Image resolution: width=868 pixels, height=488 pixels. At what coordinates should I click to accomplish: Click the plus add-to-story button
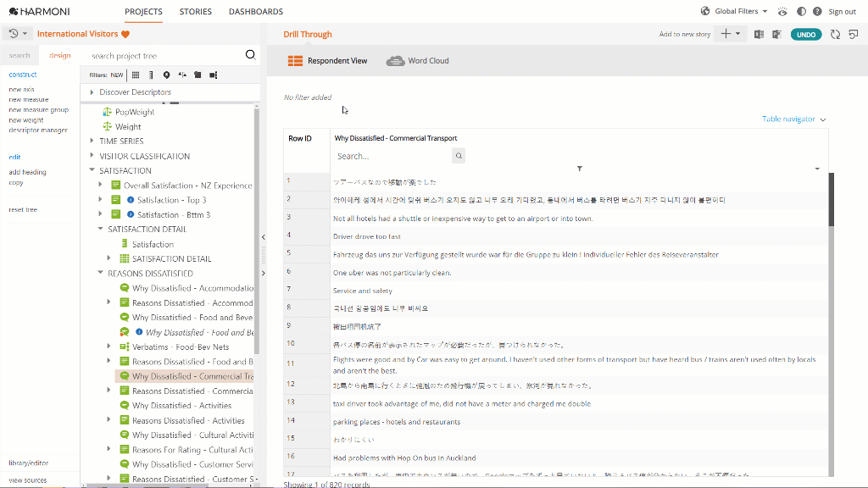[x=726, y=34]
